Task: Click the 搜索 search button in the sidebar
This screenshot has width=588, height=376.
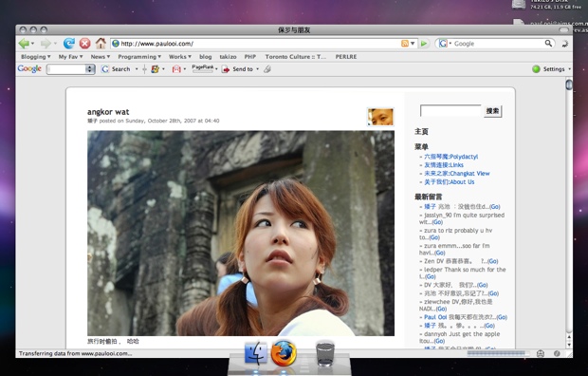Action: pyautogui.click(x=493, y=111)
